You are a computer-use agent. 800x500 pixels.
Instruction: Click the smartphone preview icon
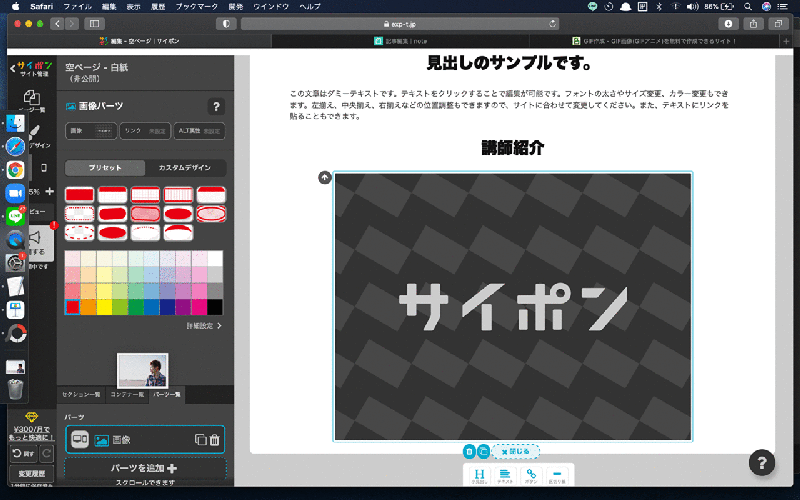pos(44,168)
